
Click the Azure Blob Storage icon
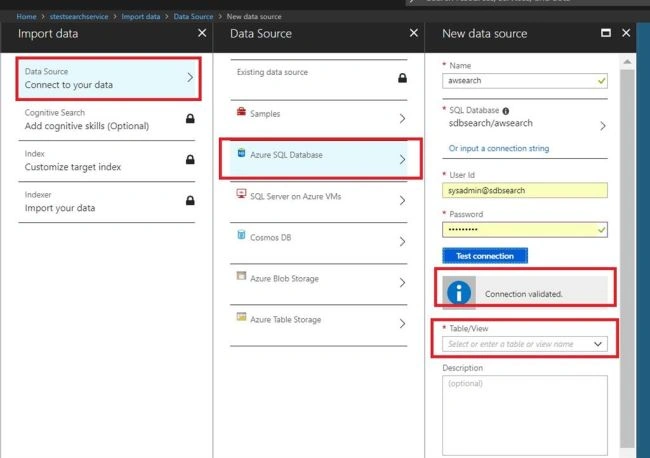tap(241, 276)
